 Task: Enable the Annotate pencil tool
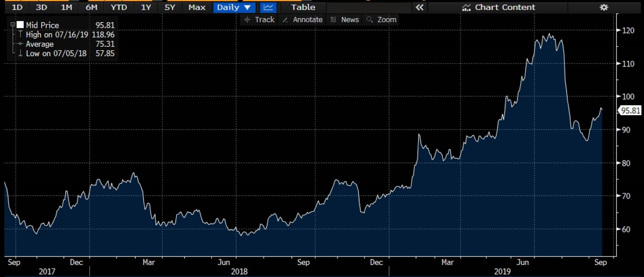pyautogui.click(x=302, y=20)
